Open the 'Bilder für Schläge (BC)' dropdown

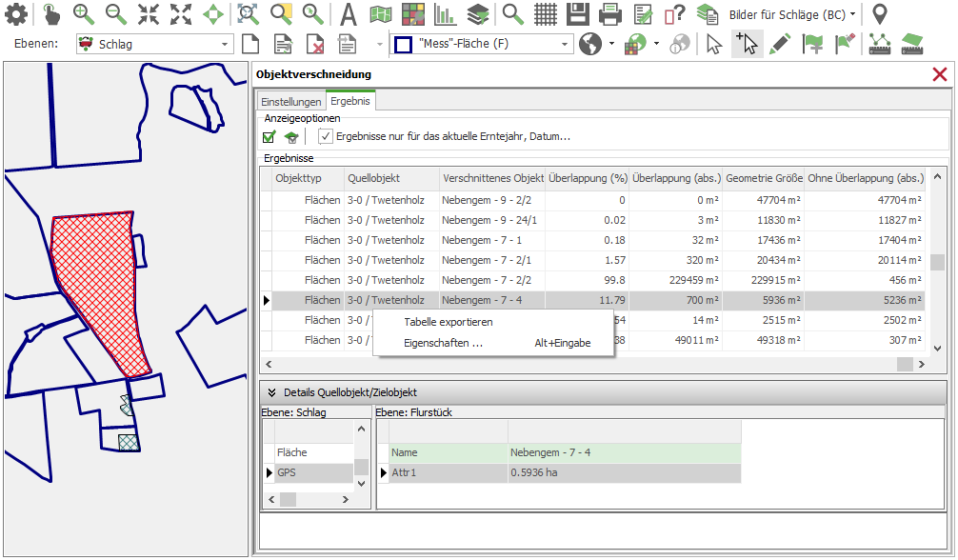coord(852,14)
